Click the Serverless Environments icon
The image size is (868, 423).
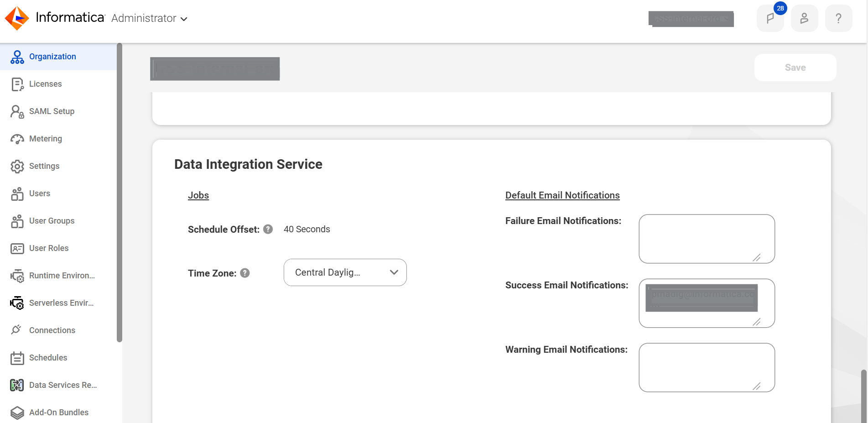click(17, 303)
